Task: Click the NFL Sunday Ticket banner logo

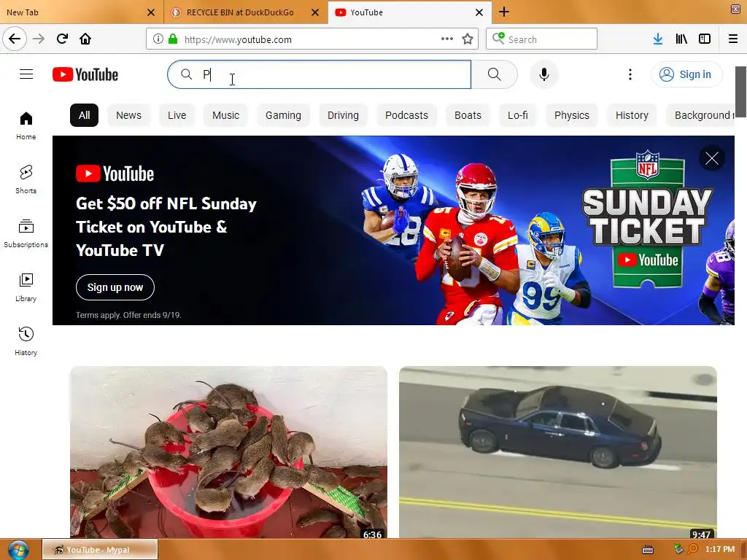Action: pos(647,219)
